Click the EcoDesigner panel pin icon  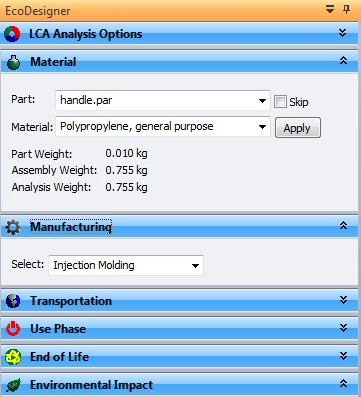tap(347, 9)
